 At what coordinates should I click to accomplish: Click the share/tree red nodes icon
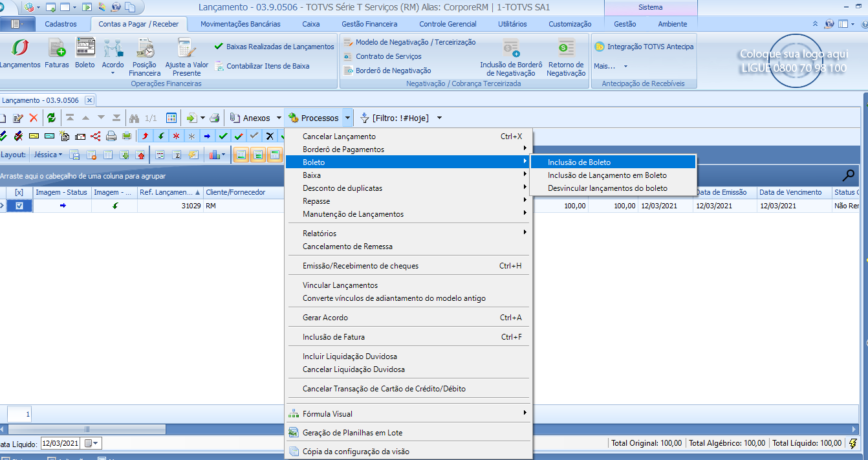(96, 136)
